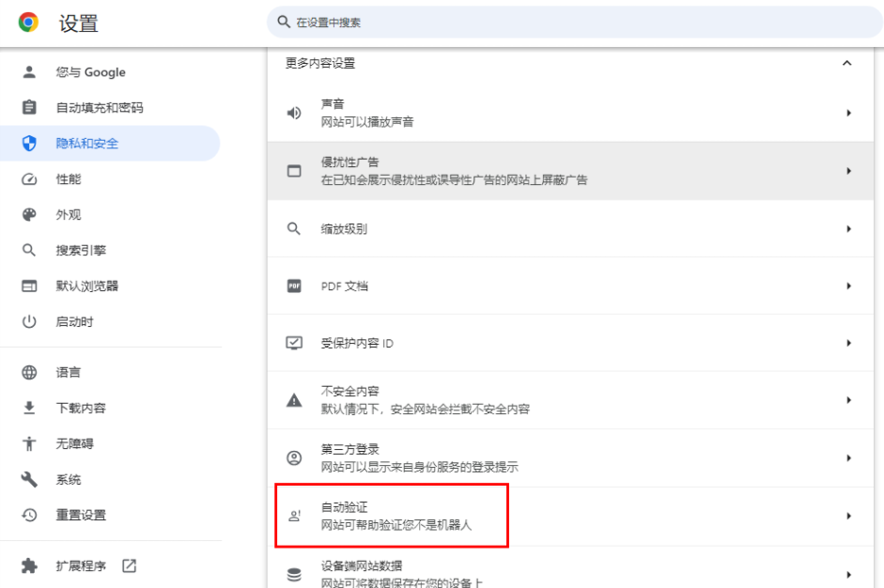The image size is (884, 588).
Task: Click the wrench icon beside 系统
Action: click(x=29, y=479)
